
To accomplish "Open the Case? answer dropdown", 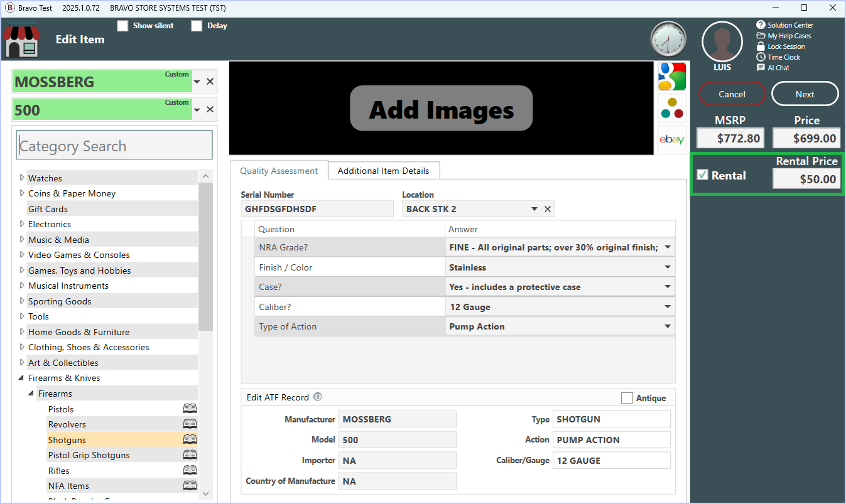I will click(x=668, y=287).
